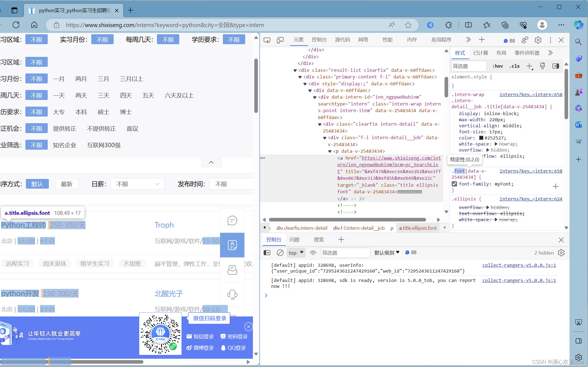Screen dimensions: 588x367
Task: Click the browser refresh icon
Action: tap(16, 25)
